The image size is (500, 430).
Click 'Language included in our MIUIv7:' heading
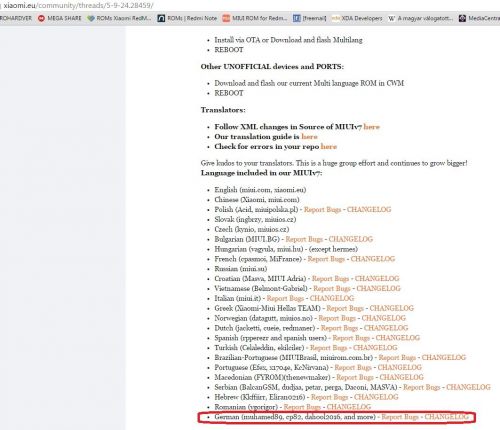pos(261,173)
